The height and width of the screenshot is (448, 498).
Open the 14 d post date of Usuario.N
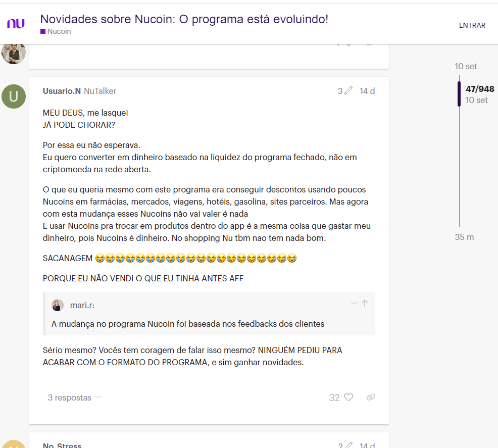coord(367,91)
